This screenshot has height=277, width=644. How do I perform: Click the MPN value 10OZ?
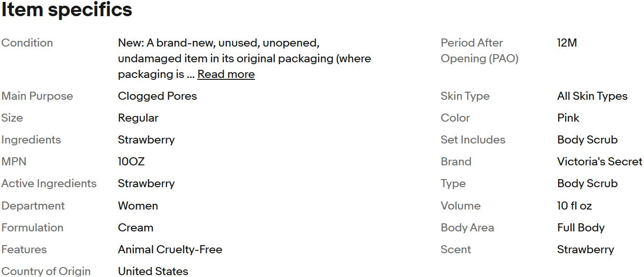[x=131, y=162]
